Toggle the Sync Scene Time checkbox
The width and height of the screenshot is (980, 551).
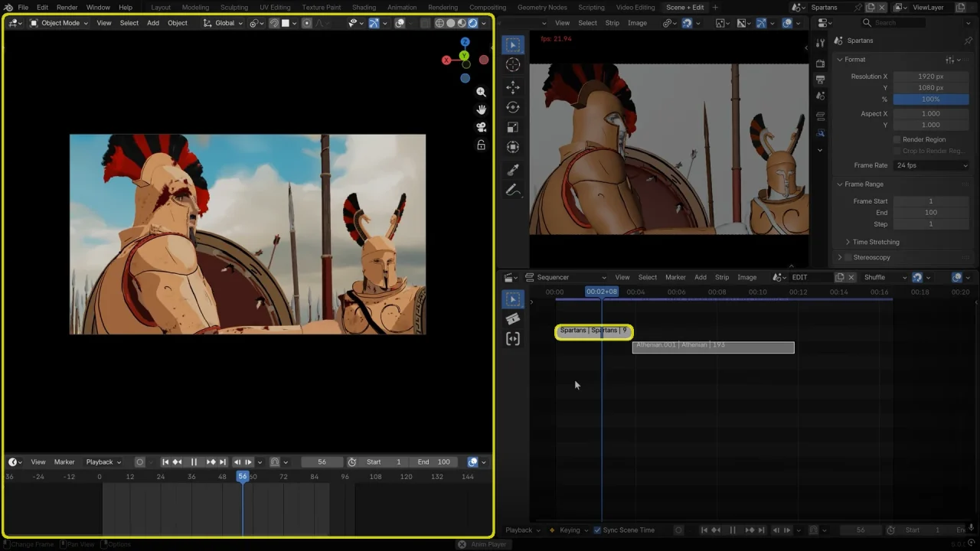pyautogui.click(x=598, y=530)
